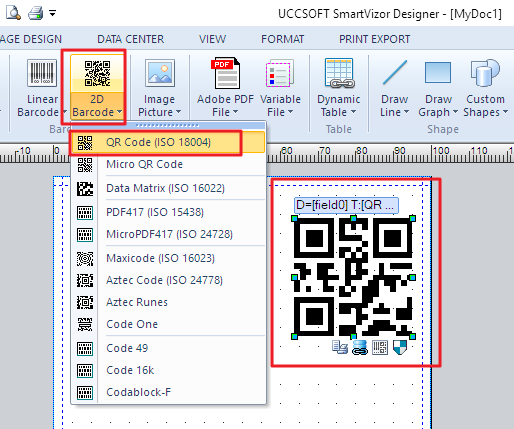This screenshot has height=429, width=514.
Task: Choose Aztec Code (ISO 24778) from menu
Action: click(168, 280)
